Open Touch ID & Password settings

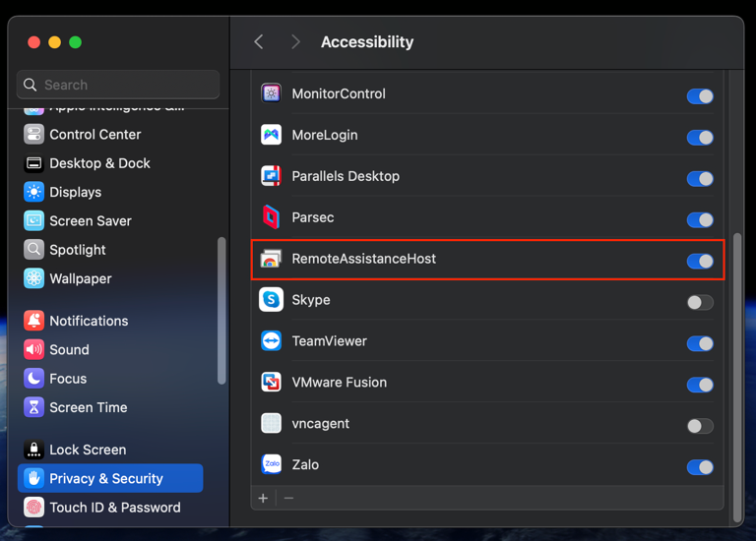pos(114,508)
